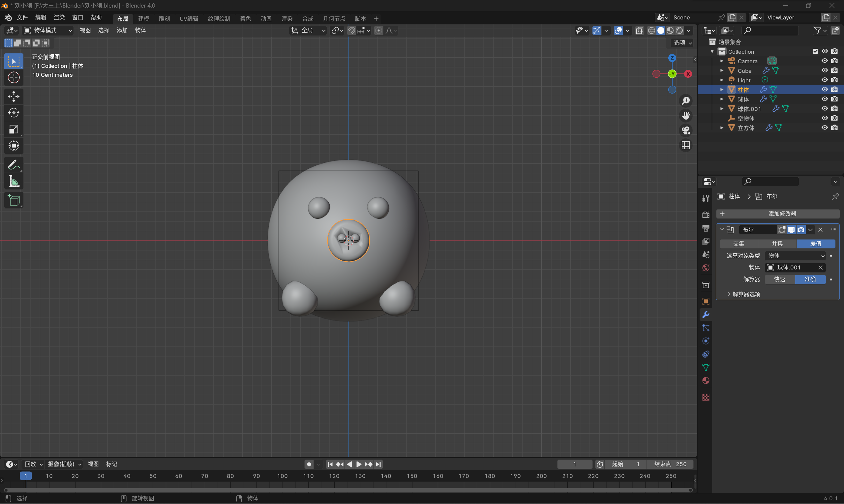Open the 文件 menu
The height and width of the screenshot is (504, 844).
pyautogui.click(x=22, y=17)
